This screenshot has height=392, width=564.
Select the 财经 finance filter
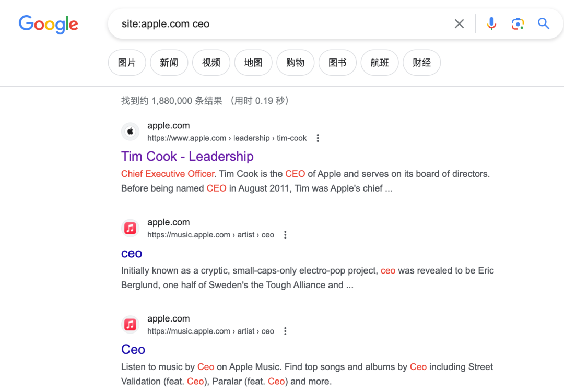click(x=421, y=63)
